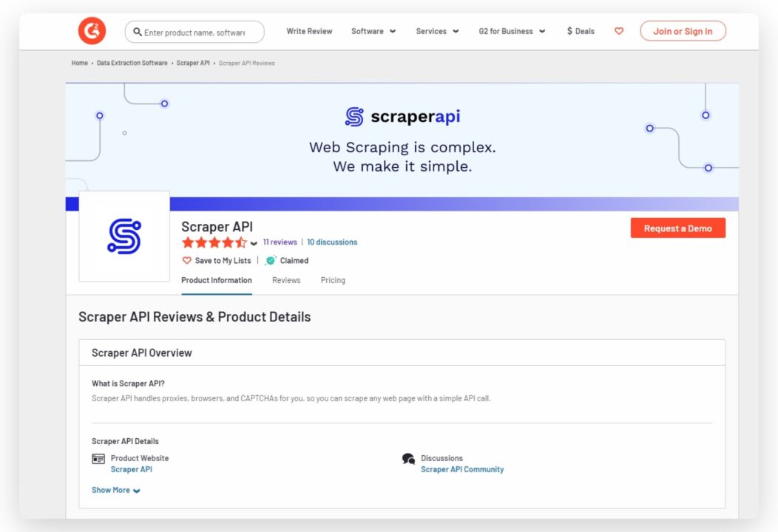Click the search magnifier icon
The width and height of the screenshot is (778, 532).
[x=138, y=32]
